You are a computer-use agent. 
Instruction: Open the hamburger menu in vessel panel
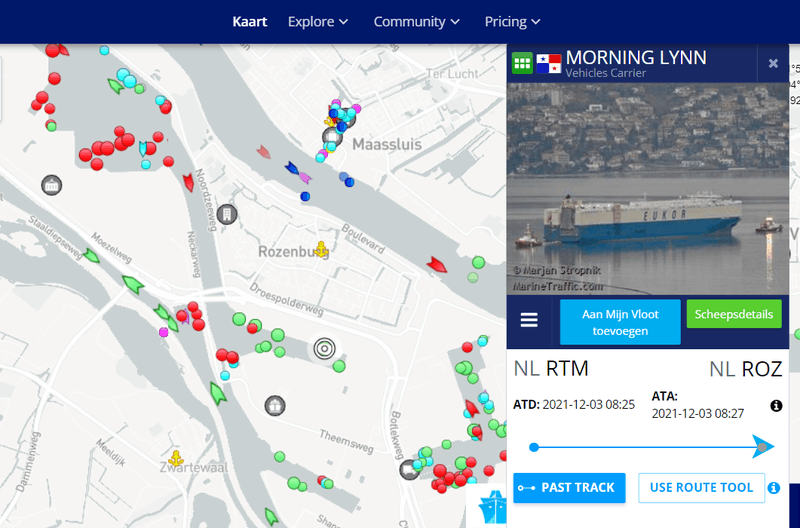(x=529, y=320)
